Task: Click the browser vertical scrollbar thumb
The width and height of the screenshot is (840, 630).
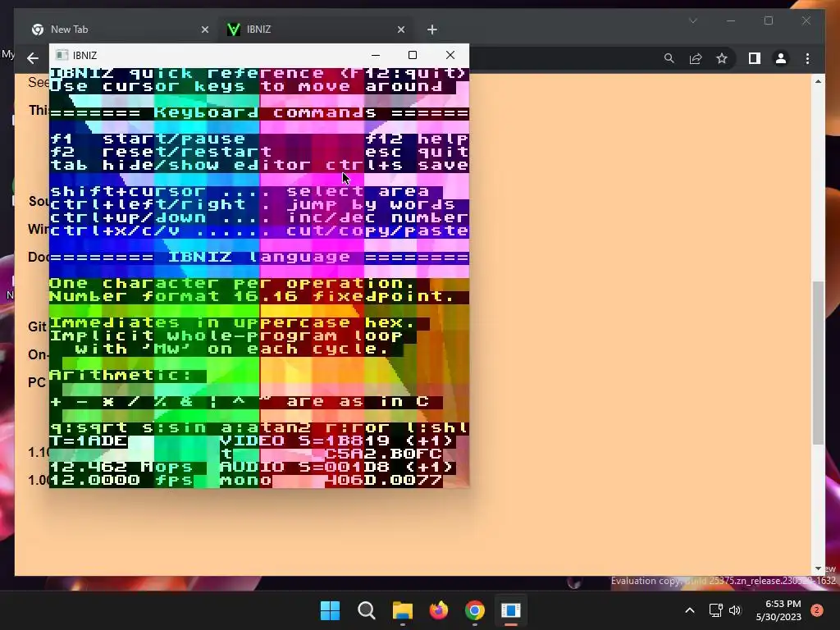Action: pyautogui.click(x=818, y=362)
